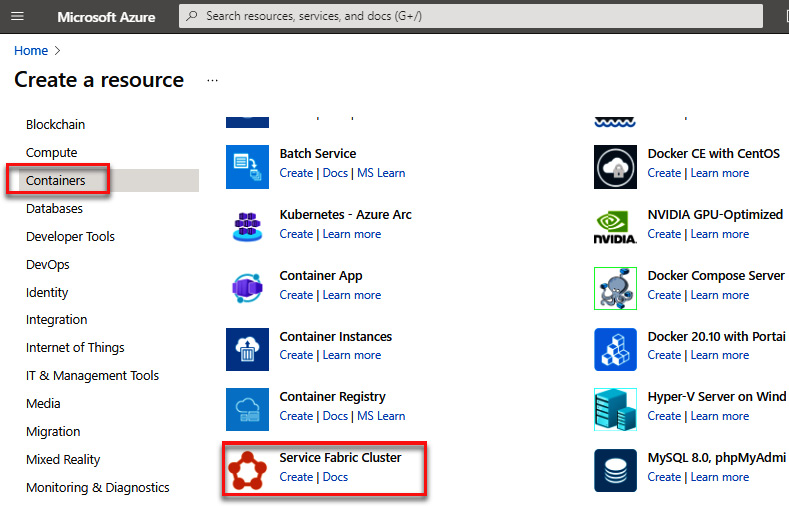
Task: Click Create under Docker Compose Server
Action: pos(664,295)
